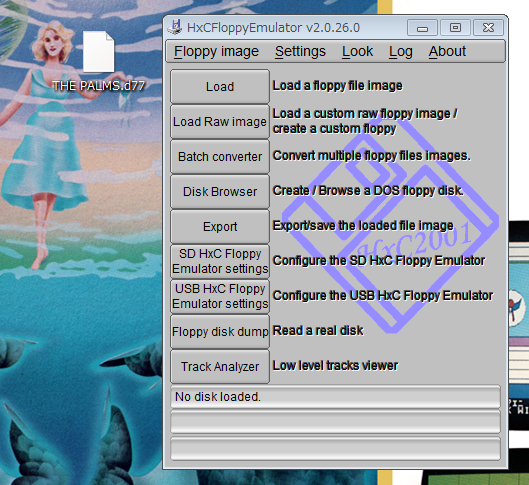529x485 pixels.
Task: Click the HxCFloppyEmulator title bar app icon
Action: point(175,27)
